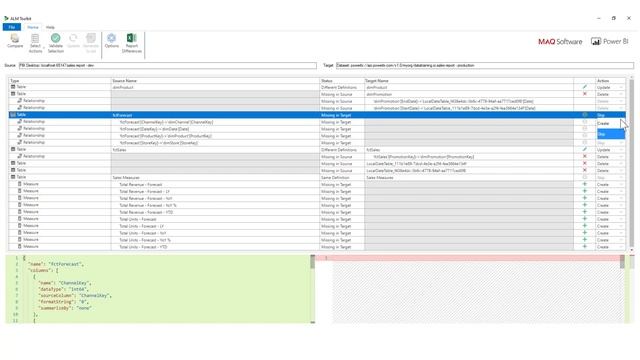This screenshot has height=360, width=640.
Task: Click the Validate Selection green check icon
Action: 56,38
